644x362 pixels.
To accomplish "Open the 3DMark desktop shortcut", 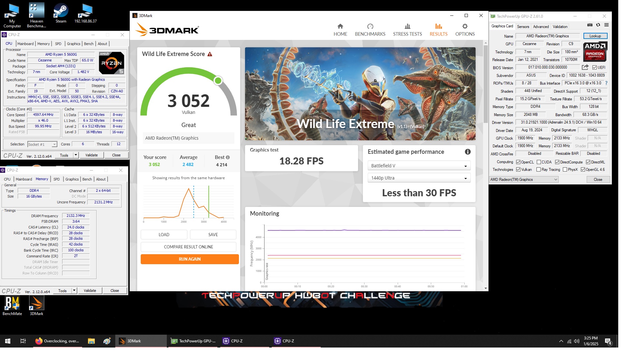I will tap(36, 306).
